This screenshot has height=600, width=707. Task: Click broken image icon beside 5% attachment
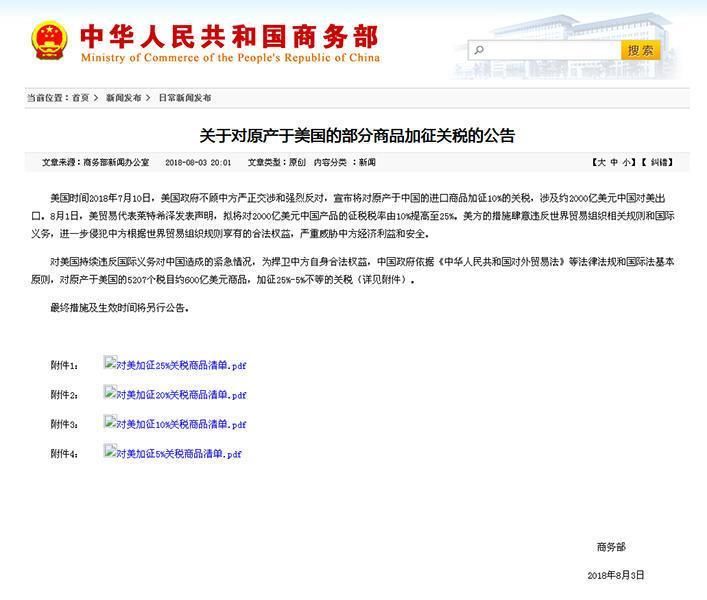(110, 451)
